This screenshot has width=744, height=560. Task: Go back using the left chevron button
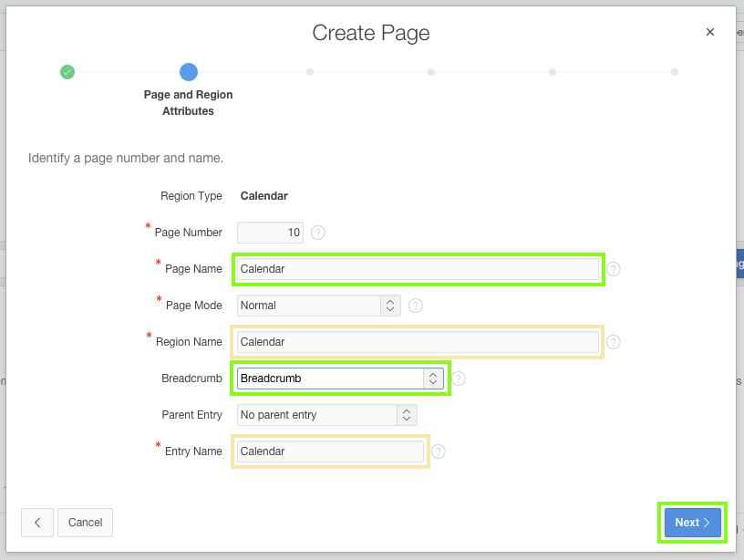pos(37,523)
